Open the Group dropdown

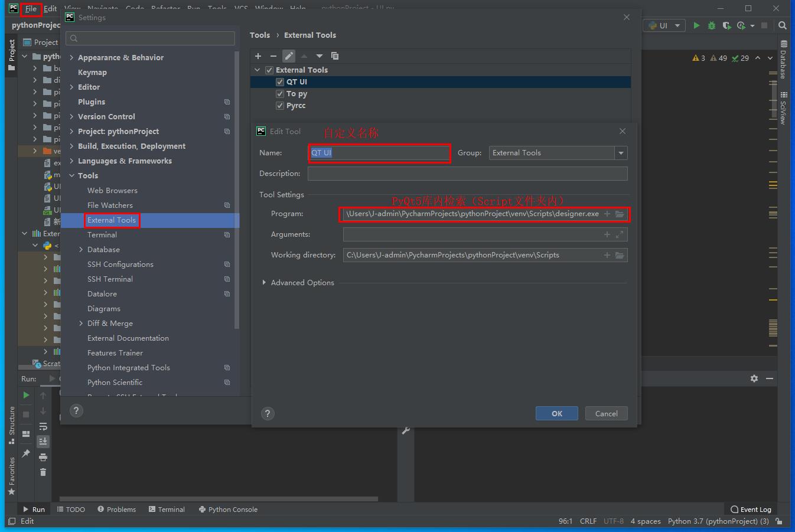(x=621, y=153)
